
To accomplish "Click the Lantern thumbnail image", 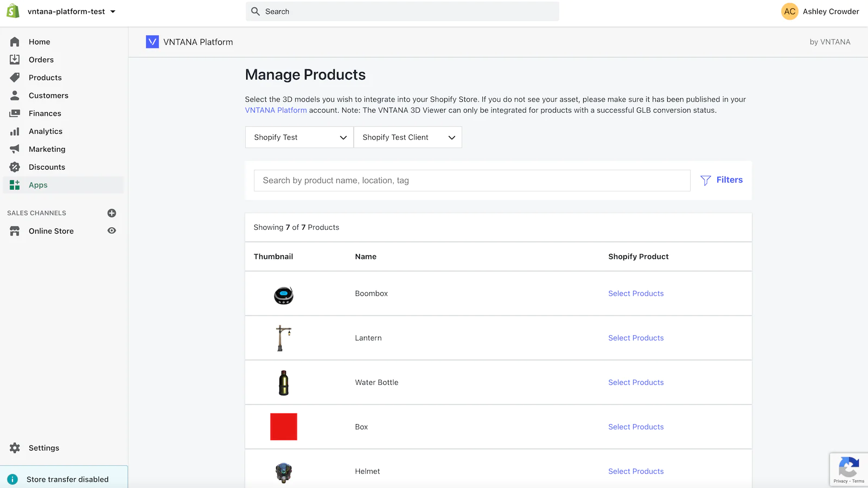I will [283, 338].
